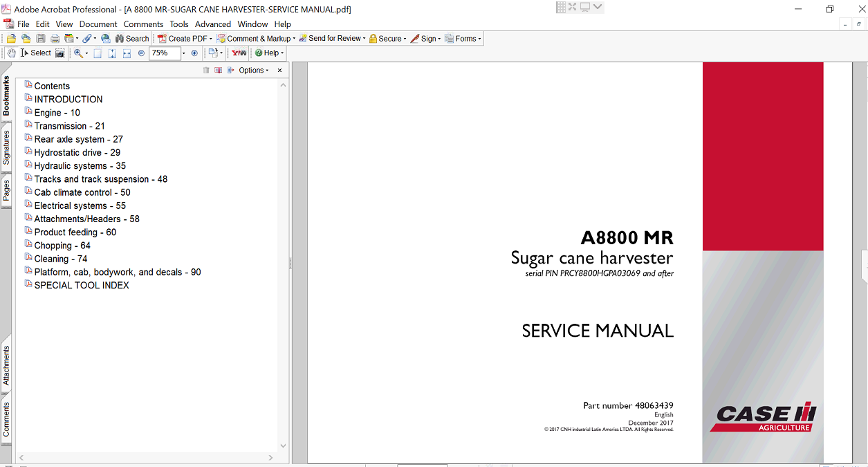Click the Print icon
This screenshot has width=868, height=467.
[x=55, y=39]
